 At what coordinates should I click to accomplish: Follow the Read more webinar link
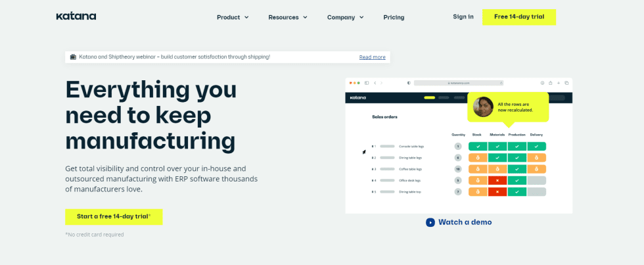pos(372,57)
